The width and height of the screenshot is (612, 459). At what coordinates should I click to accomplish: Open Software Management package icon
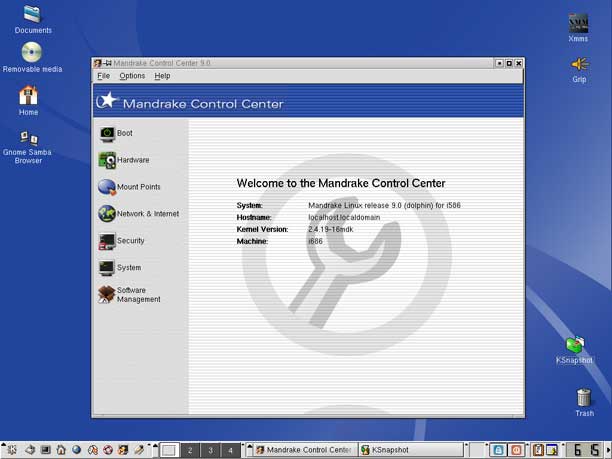106,294
